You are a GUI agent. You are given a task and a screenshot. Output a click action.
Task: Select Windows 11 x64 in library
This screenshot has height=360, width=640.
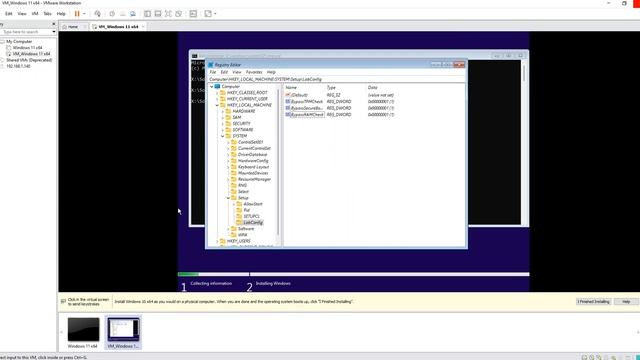pos(27,48)
